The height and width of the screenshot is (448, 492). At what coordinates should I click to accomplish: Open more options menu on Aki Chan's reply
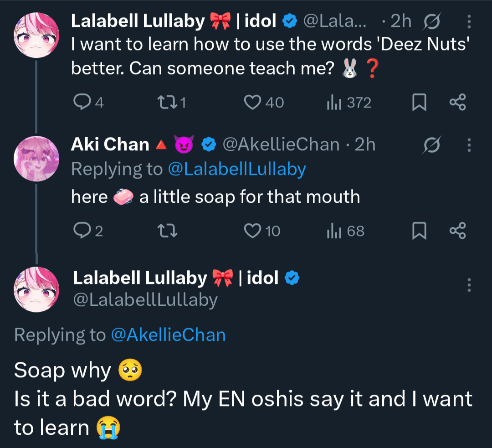pyautogui.click(x=469, y=145)
